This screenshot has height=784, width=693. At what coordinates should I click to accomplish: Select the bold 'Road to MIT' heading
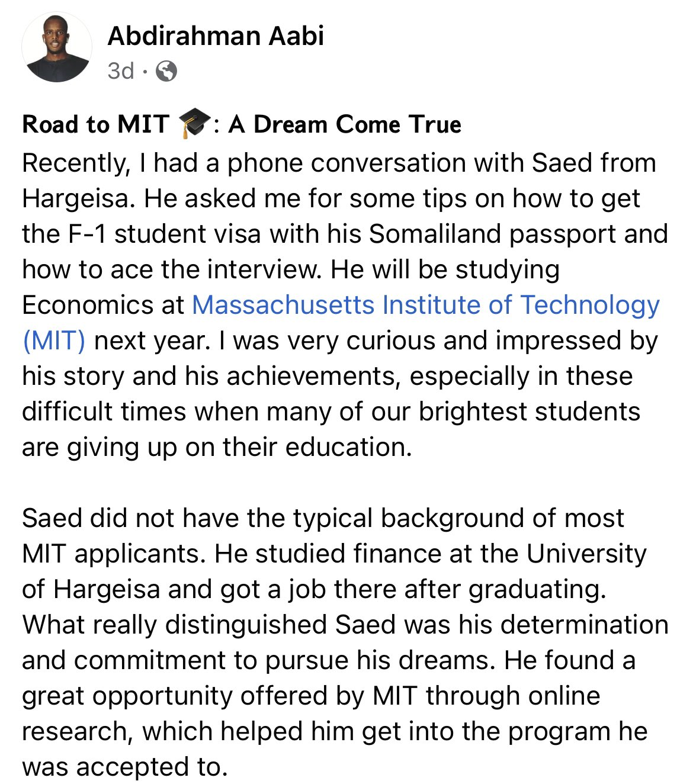[x=96, y=124]
